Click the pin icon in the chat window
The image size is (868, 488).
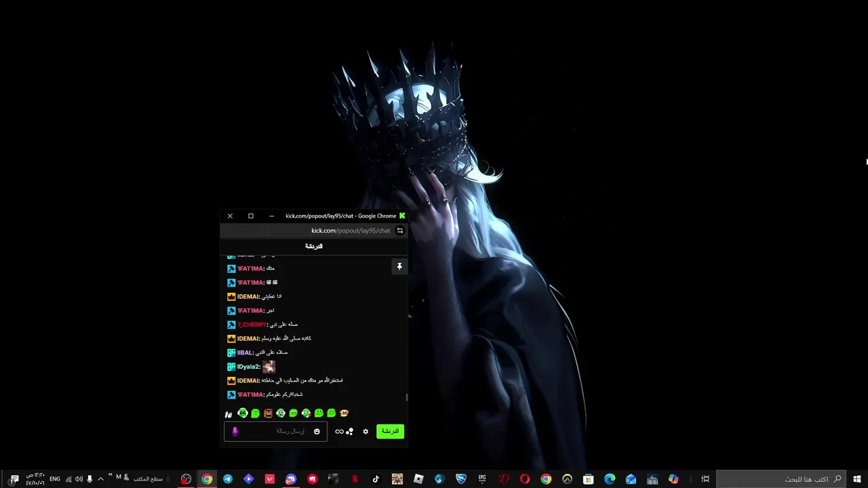[x=399, y=267]
